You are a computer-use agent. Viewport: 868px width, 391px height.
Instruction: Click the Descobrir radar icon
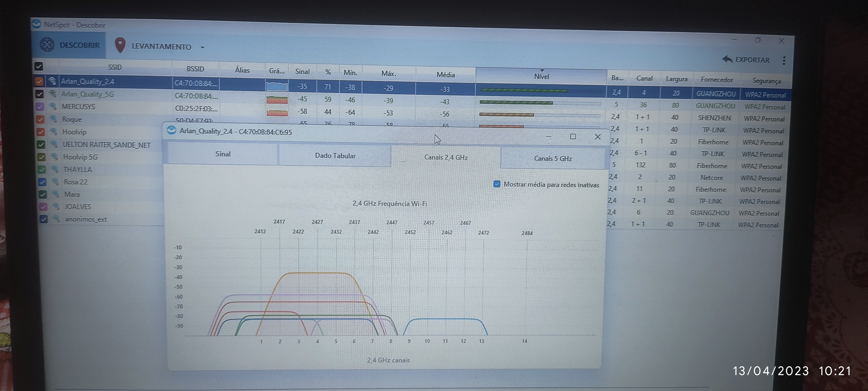click(x=47, y=45)
